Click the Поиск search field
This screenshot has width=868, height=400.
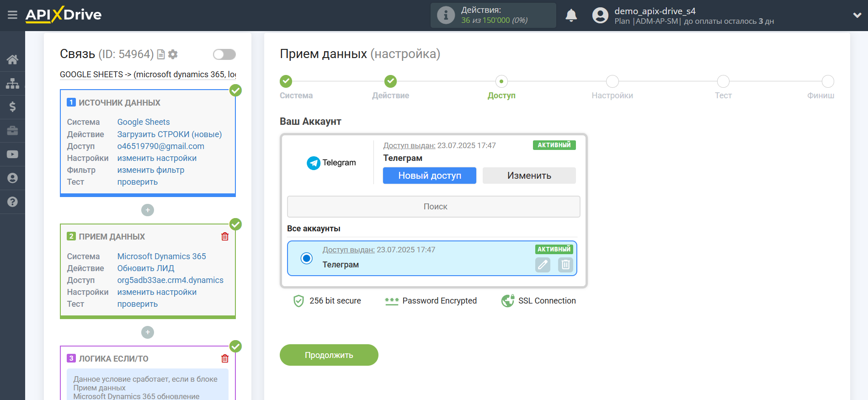tap(434, 207)
